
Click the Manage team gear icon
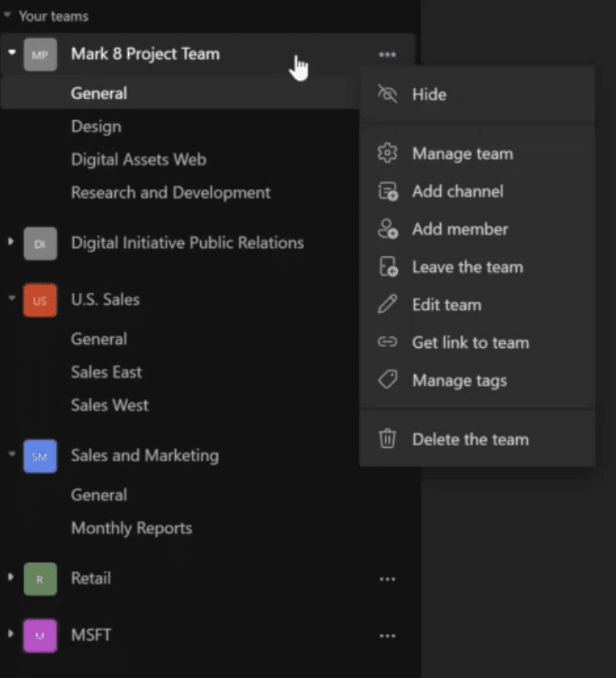point(387,153)
